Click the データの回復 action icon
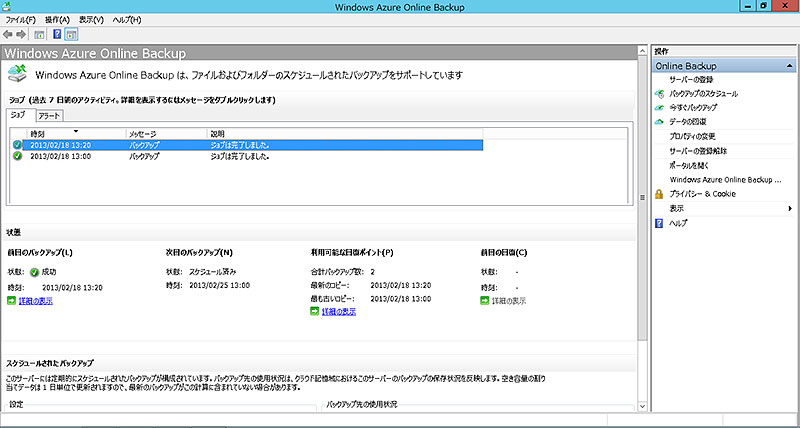800x428 pixels. 659,121
